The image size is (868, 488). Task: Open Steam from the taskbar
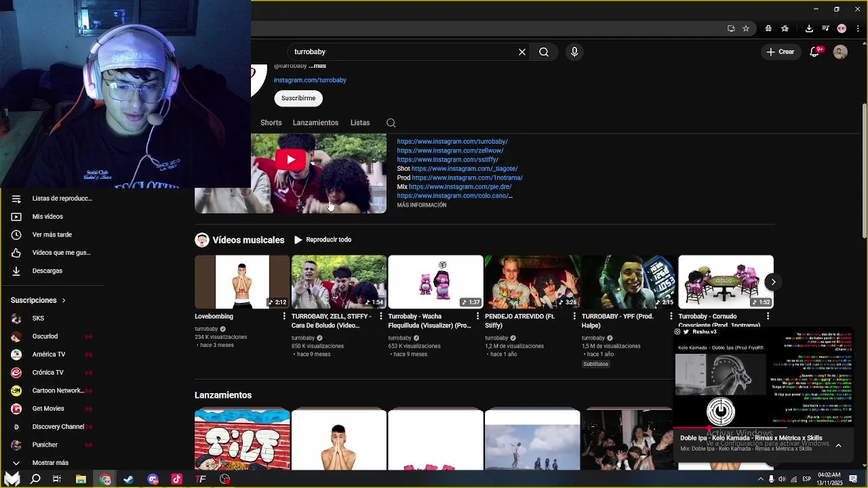(x=128, y=479)
